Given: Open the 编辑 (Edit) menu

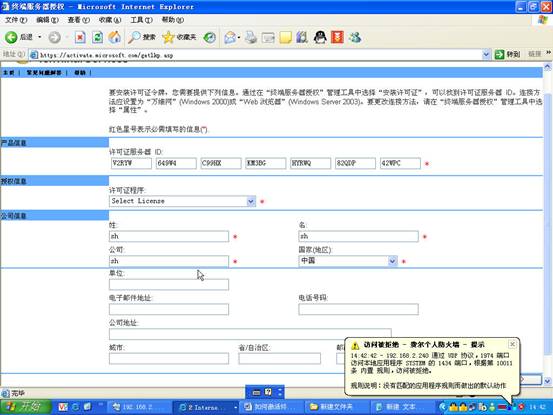Looking at the screenshot, I should (47, 20).
